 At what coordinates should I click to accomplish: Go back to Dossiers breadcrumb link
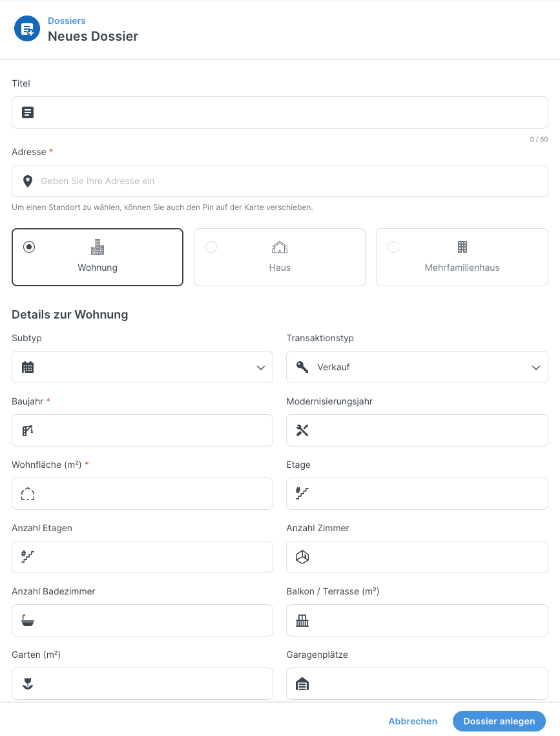coord(67,21)
